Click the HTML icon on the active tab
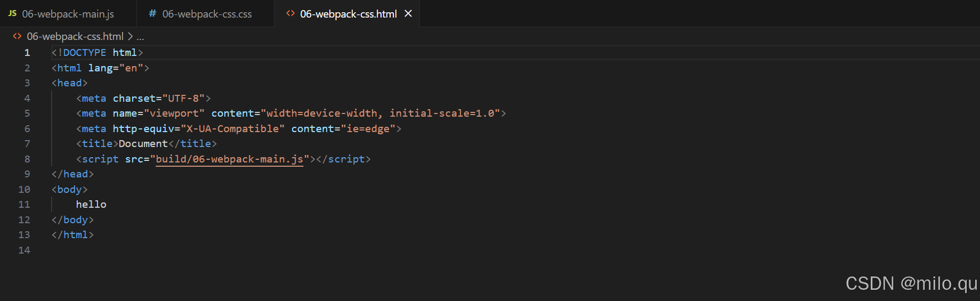The image size is (980, 301). coord(290,13)
